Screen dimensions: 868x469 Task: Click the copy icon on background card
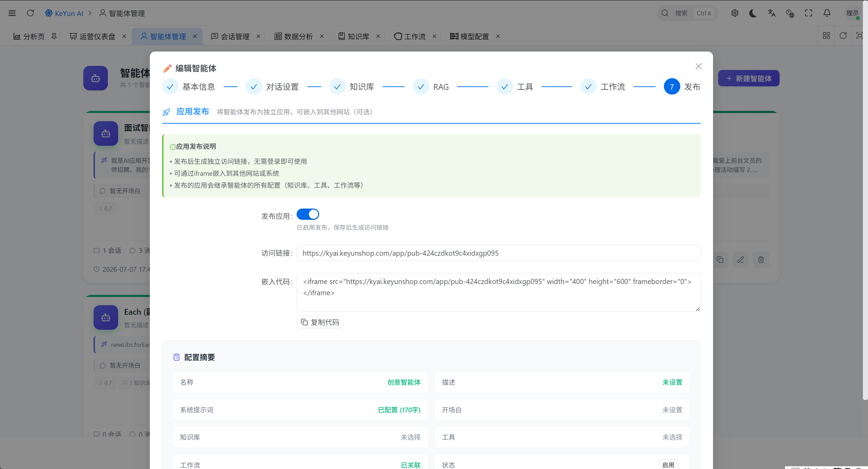pos(720,260)
